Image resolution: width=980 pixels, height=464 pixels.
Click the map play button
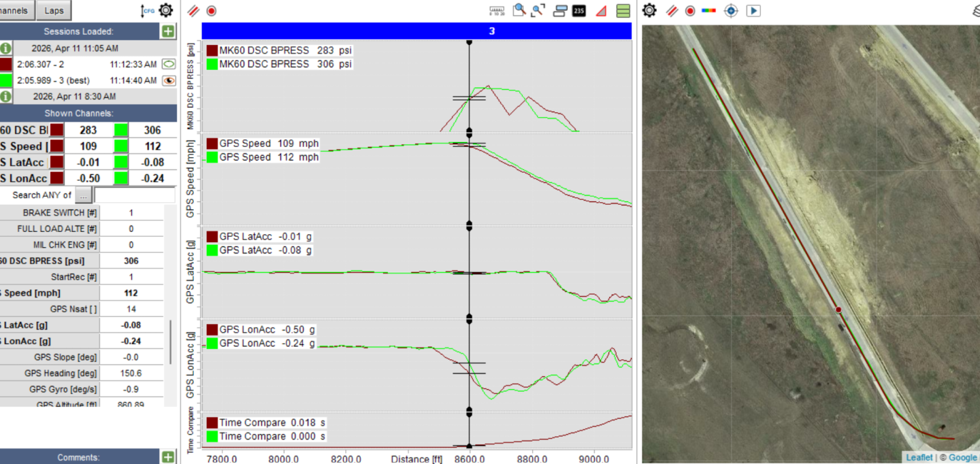click(753, 11)
